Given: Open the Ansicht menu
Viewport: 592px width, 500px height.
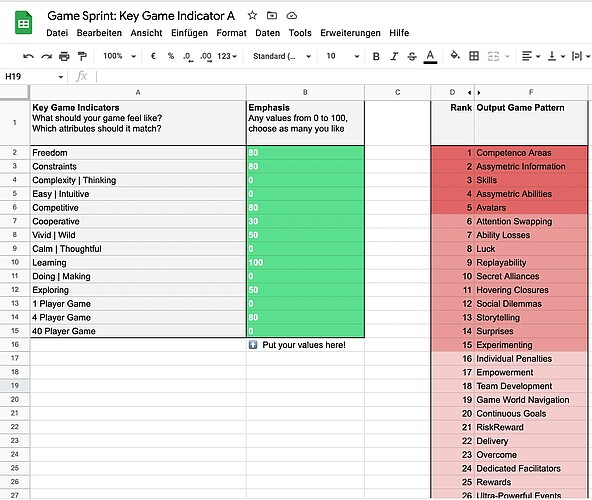Looking at the screenshot, I should pyautogui.click(x=146, y=33).
